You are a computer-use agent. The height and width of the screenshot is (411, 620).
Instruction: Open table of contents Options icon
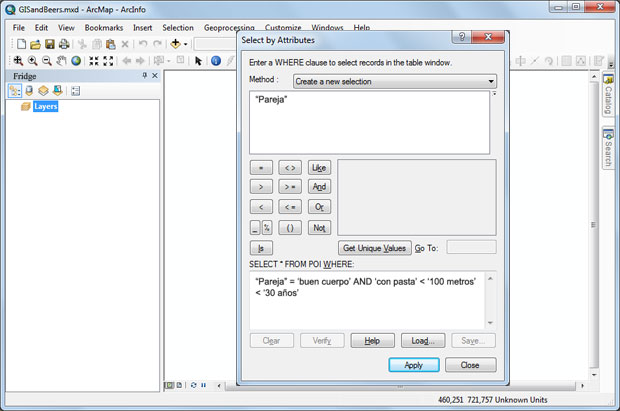tap(76, 91)
